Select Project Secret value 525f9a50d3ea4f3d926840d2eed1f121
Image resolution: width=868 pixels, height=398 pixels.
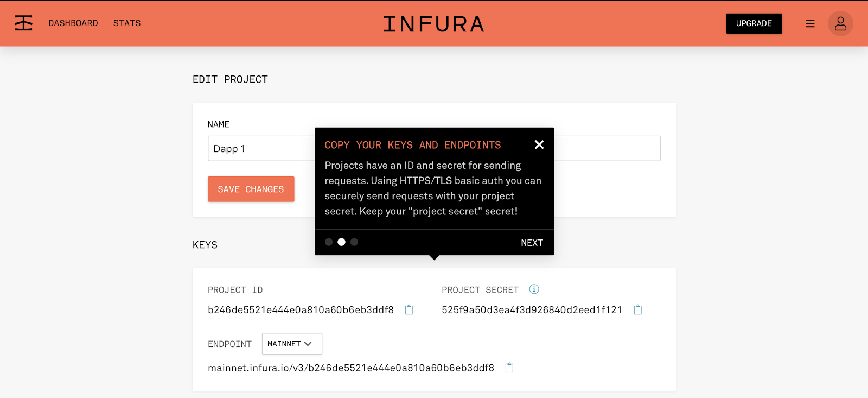click(532, 310)
